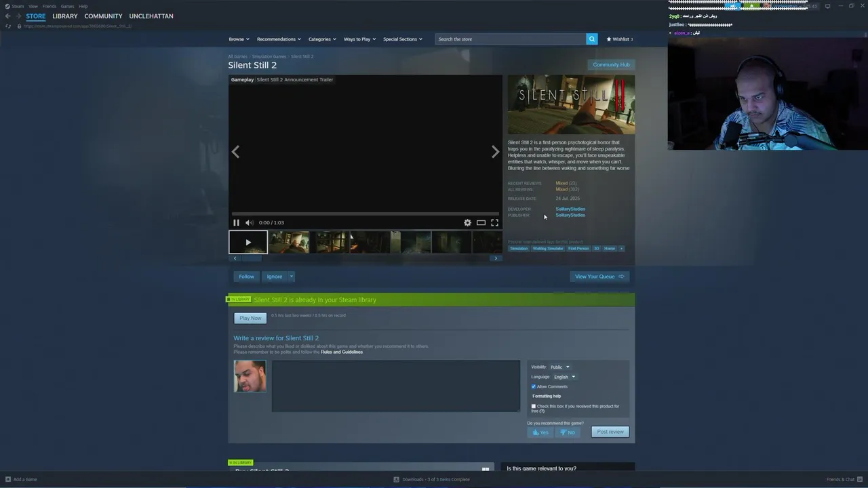Click the review text area
This screenshot has height=488, width=868.
(396, 386)
